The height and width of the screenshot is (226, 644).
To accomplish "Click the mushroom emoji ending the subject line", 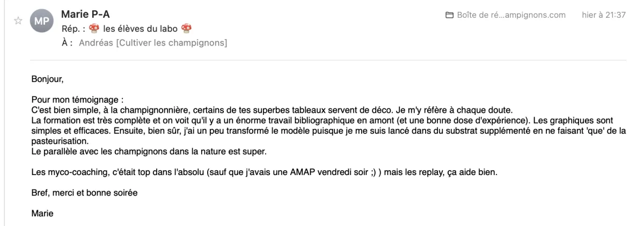I will [187, 28].
